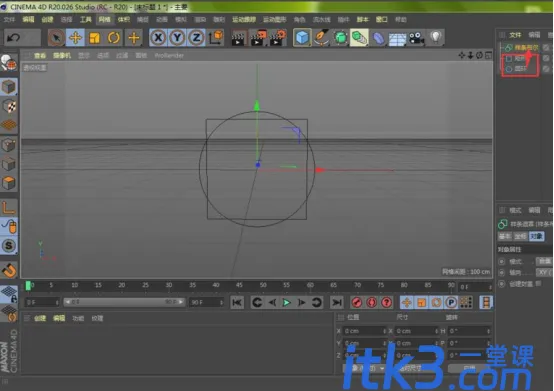The image size is (554, 391).
Task: Select the circle spline child object
Action: (520, 69)
